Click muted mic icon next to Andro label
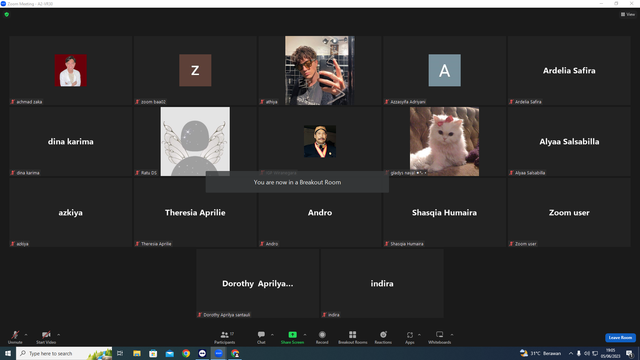640x360 pixels. 262,244
